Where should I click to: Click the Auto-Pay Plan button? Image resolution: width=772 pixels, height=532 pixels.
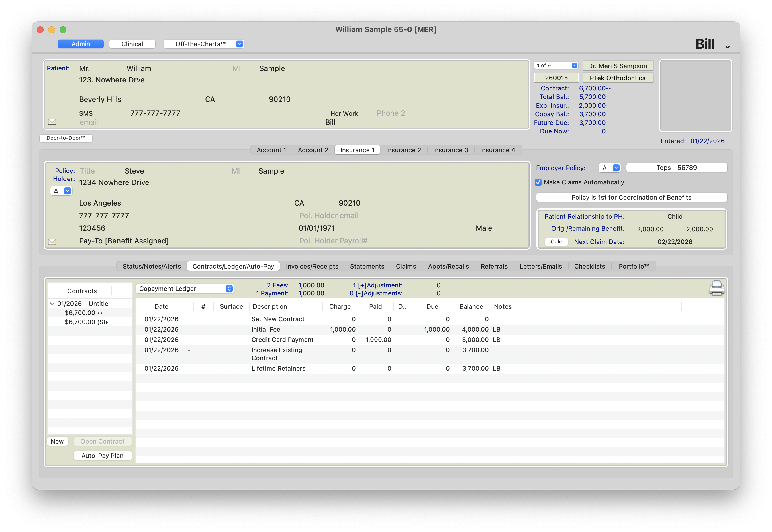(102, 456)
